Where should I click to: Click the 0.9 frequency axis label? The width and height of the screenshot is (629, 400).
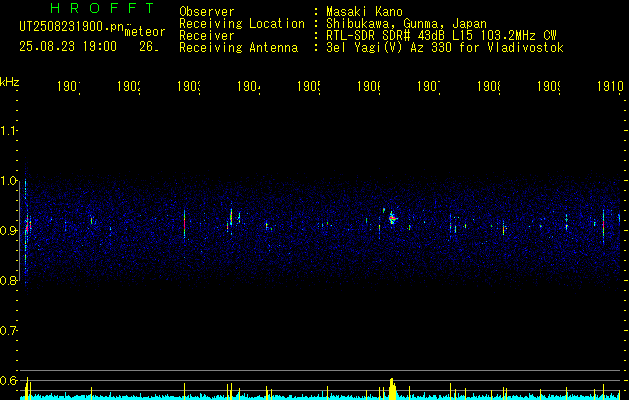(8, 230)
